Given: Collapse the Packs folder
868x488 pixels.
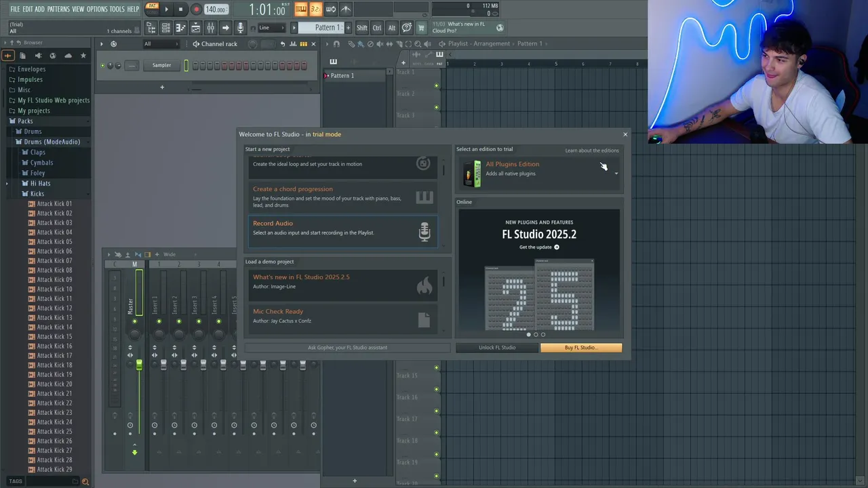Looking at the screenshot, I should click(25, 121).
